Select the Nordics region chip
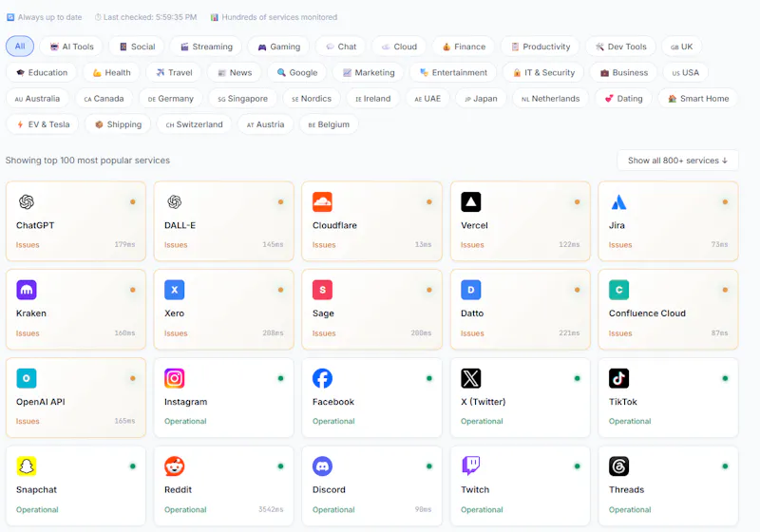Image resolution: width=760 pixels, height=532 pixels. pos(312,99)
